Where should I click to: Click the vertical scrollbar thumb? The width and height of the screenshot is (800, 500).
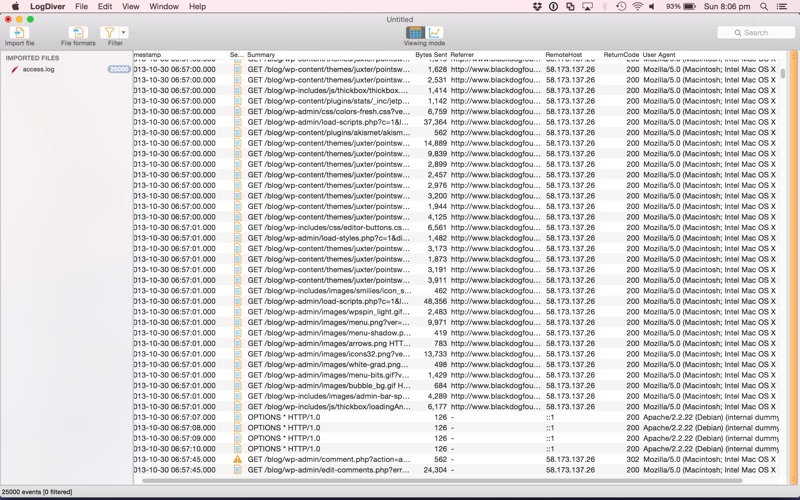pos(783,74)
